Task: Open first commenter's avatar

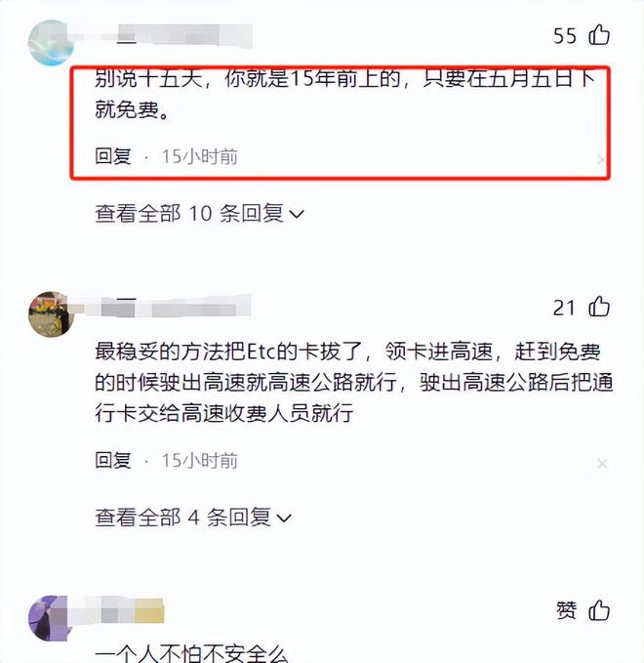Action: [x=51, y=43]
